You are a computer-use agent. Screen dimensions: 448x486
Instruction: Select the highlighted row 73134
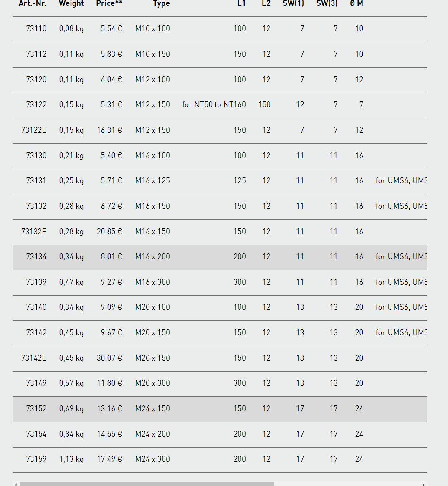tap(220, 257)
